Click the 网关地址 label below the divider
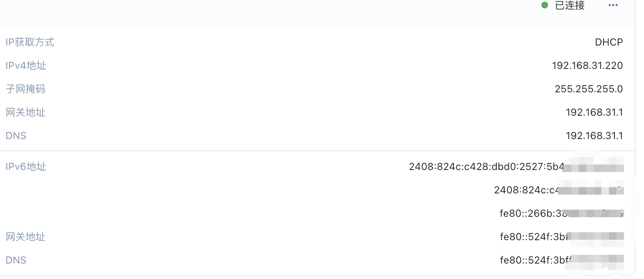Viewport: 644px width, 279px height. [x=25, y=237]
